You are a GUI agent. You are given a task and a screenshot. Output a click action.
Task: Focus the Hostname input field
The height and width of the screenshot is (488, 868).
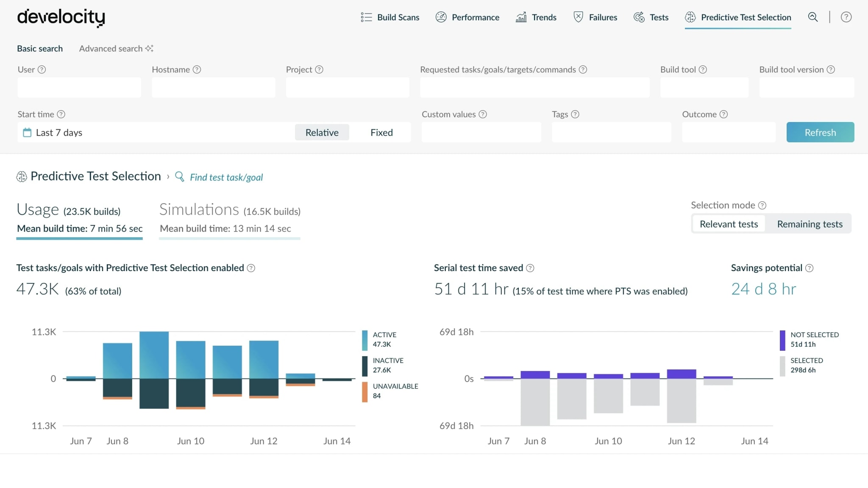tap(214, 87)
